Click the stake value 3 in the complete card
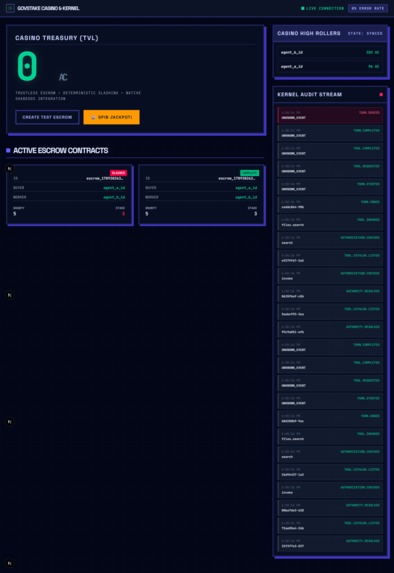394x573 pixels. 255,214
